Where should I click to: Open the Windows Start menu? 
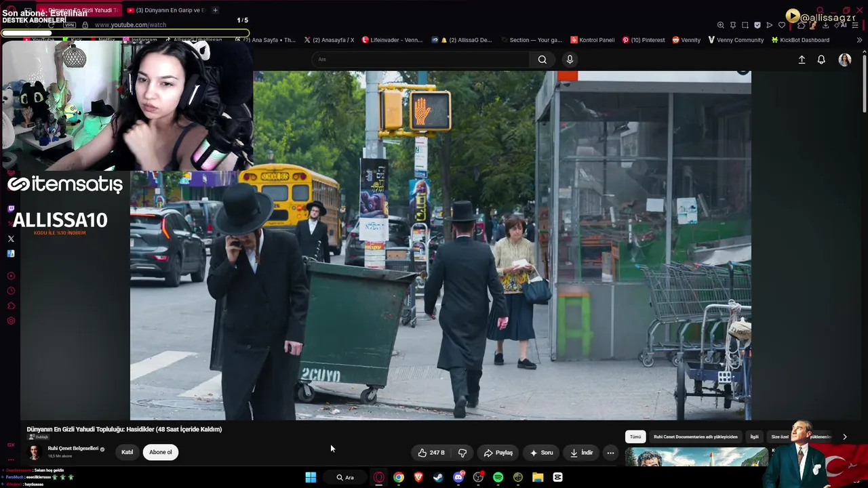coord(311,477)
